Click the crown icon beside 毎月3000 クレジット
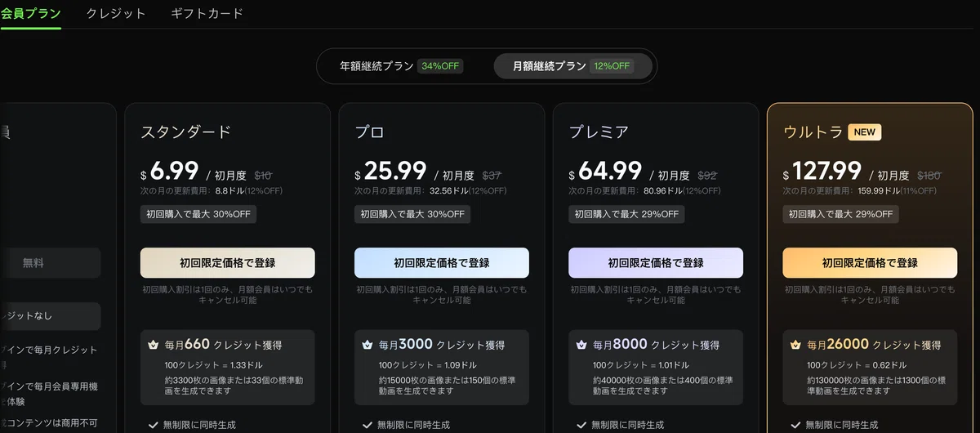980x433 pixels. (x=367, y=345)
